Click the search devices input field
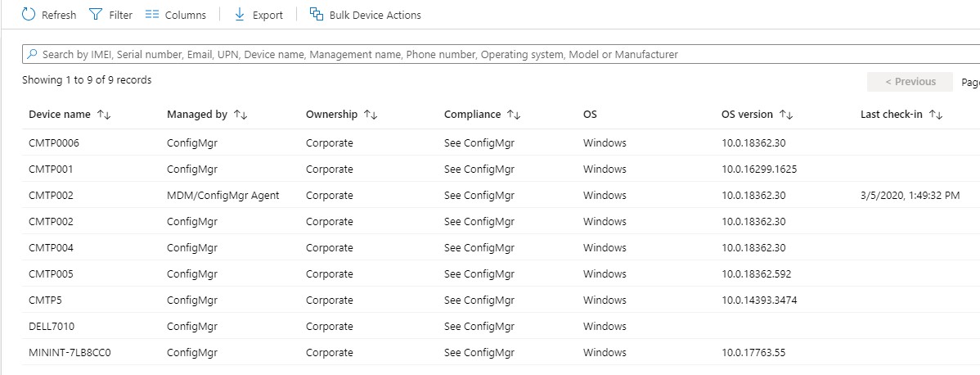 [x=491, y=54]
